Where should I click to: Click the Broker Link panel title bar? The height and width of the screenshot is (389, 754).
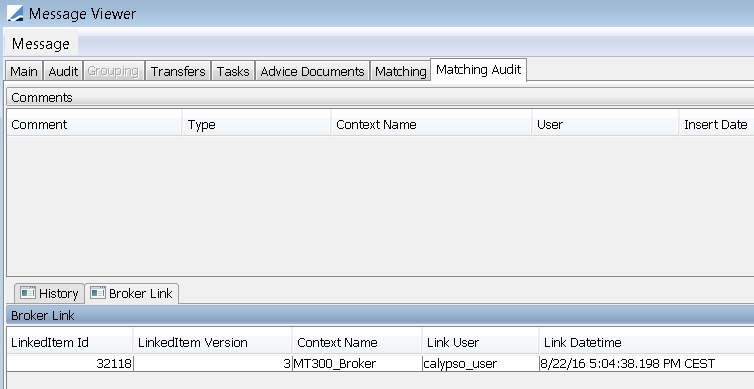[380, 315]
